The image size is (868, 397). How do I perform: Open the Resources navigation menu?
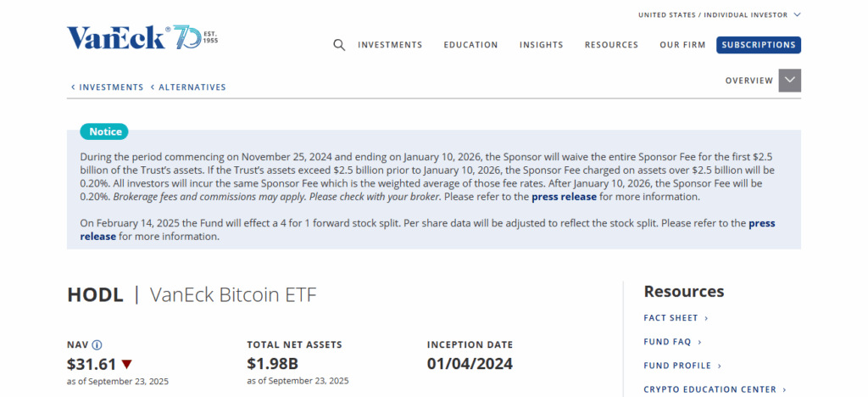pyautogui.click(x=611, y=45)
